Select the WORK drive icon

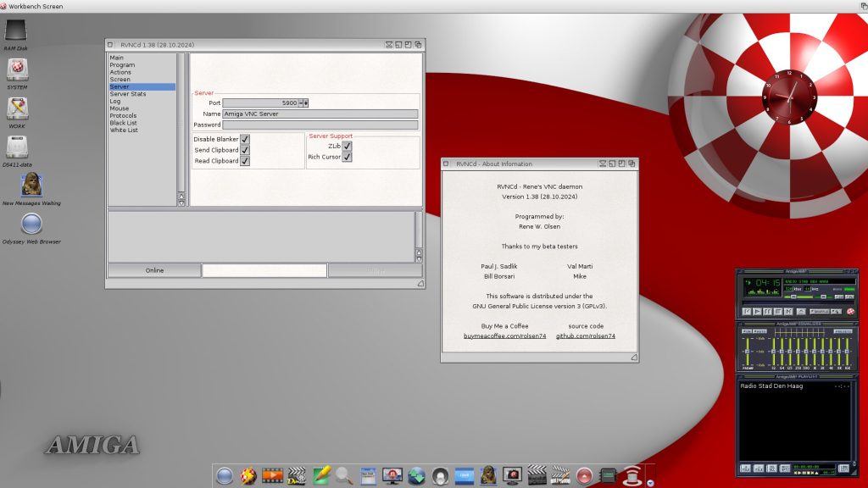pyautogui.click(x=17, y=108)
